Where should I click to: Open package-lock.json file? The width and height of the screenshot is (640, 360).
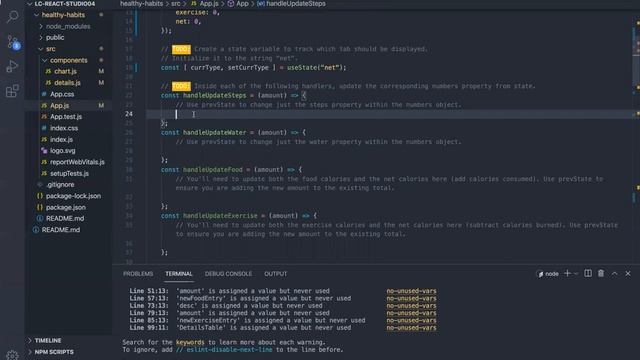point(73,196)
